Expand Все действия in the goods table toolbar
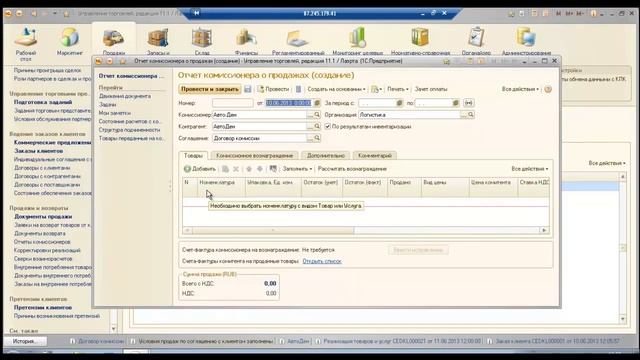The width and height of the screenshot is (640, 360). pos(530,169)
